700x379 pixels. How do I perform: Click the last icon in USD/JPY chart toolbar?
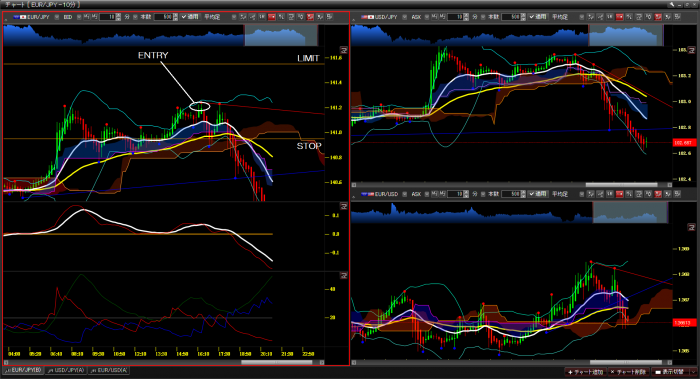point(677,17)
